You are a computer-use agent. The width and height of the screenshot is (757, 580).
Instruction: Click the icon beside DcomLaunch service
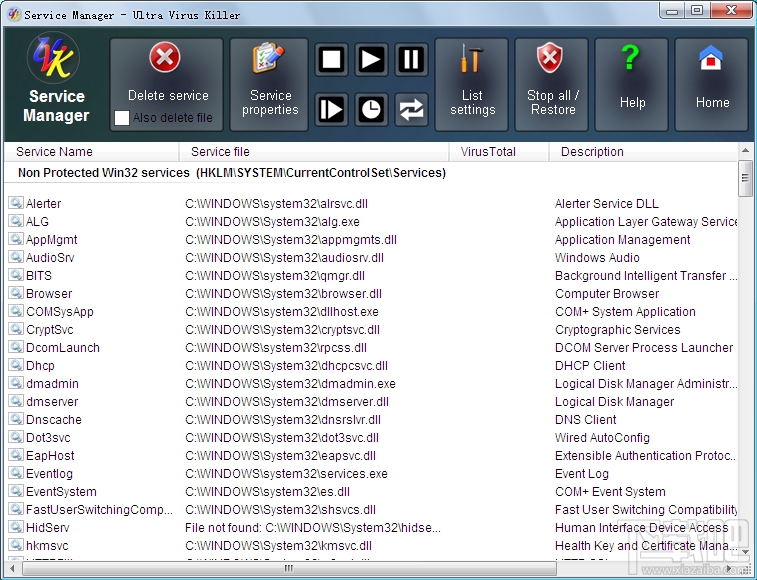pyautogui.click(x=16, y=347)
